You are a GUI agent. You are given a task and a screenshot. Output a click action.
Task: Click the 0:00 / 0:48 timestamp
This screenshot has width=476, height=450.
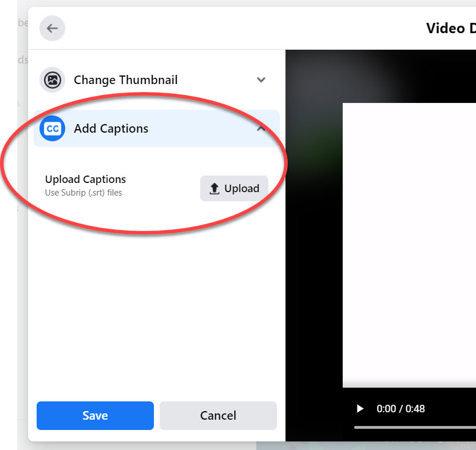coord(402,408)
